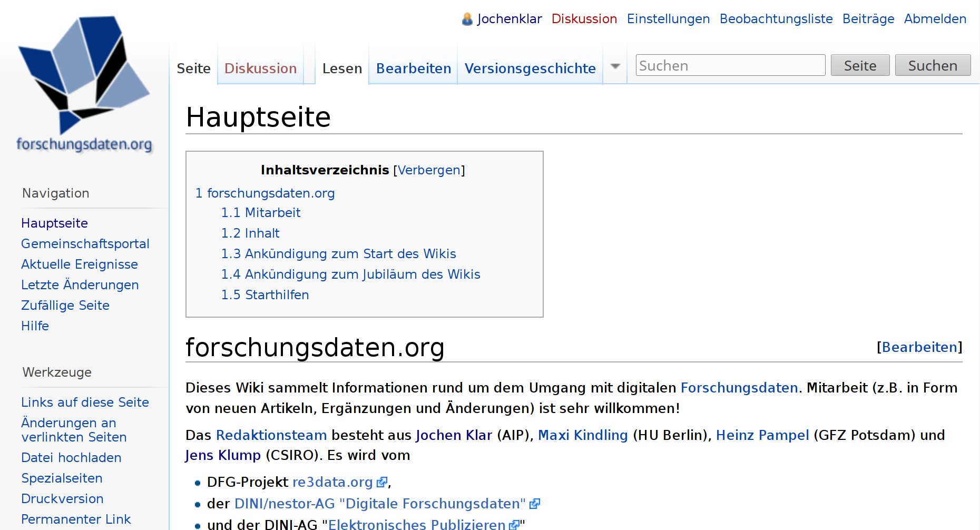Open Maxi Kindling's page
980x530 pixels.
pyautogui.click(x=583, y=435)
